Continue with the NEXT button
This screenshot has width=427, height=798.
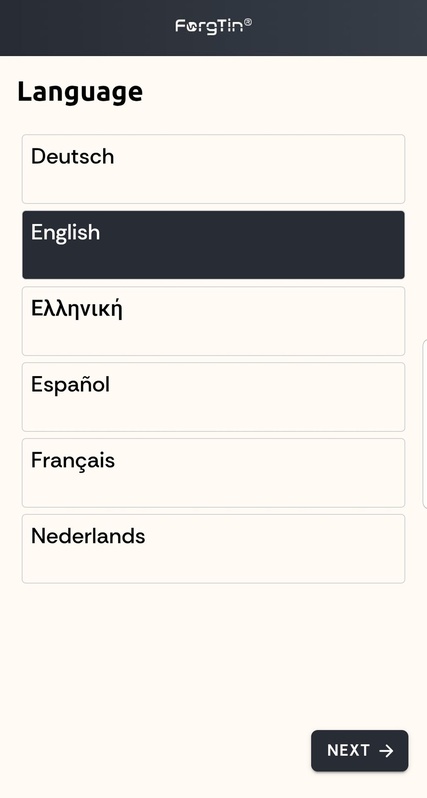pos(360,751)
